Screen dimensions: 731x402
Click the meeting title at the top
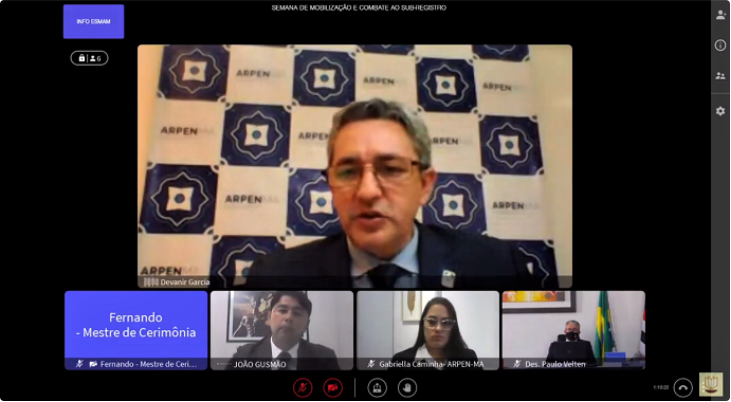pyautogui.click(x=359, y=8)
